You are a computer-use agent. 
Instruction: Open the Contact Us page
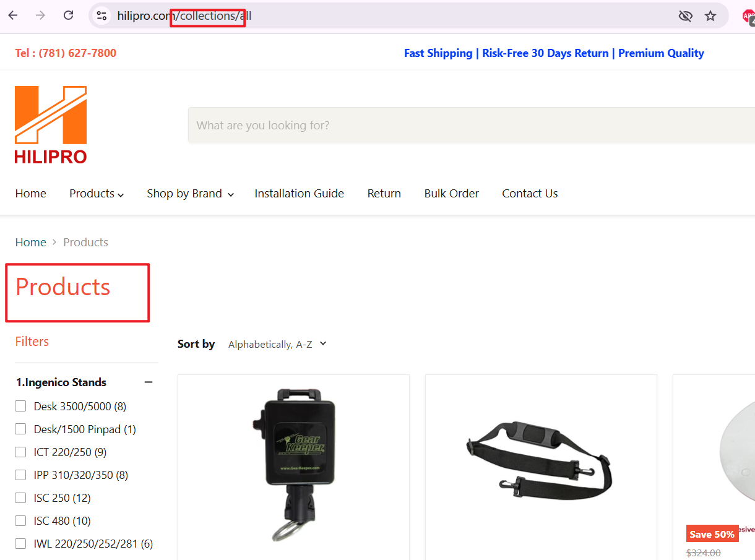point(530,194)
